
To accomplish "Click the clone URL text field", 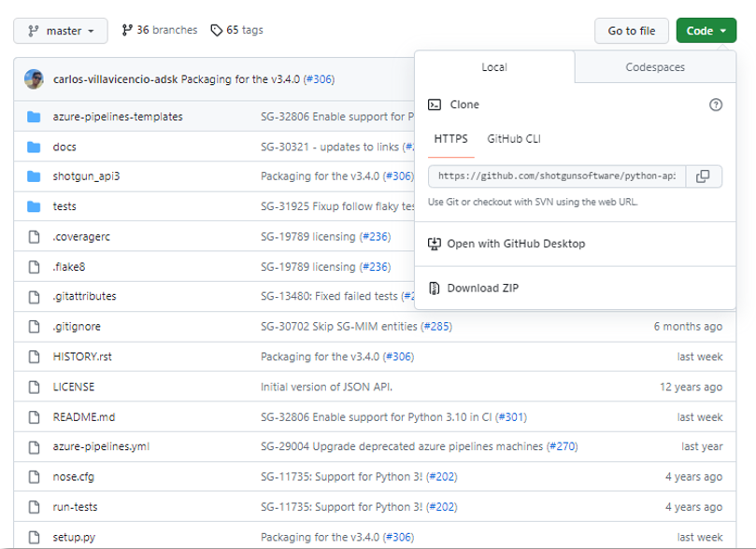I will click(557, 176).
